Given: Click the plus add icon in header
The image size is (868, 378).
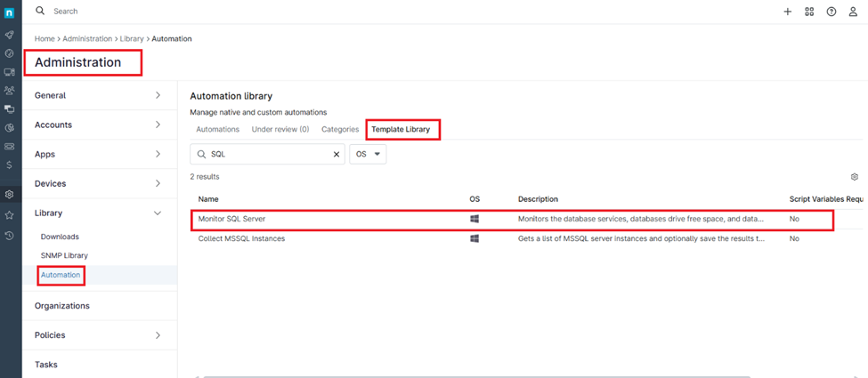Looking at the screenshot, I should click(788, 12).
